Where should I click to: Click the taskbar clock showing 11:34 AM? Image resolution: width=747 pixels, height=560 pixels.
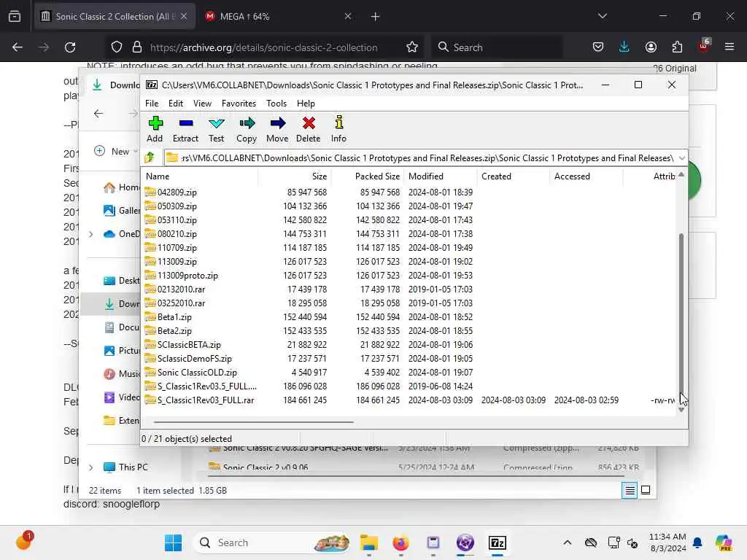coord(667,542)
